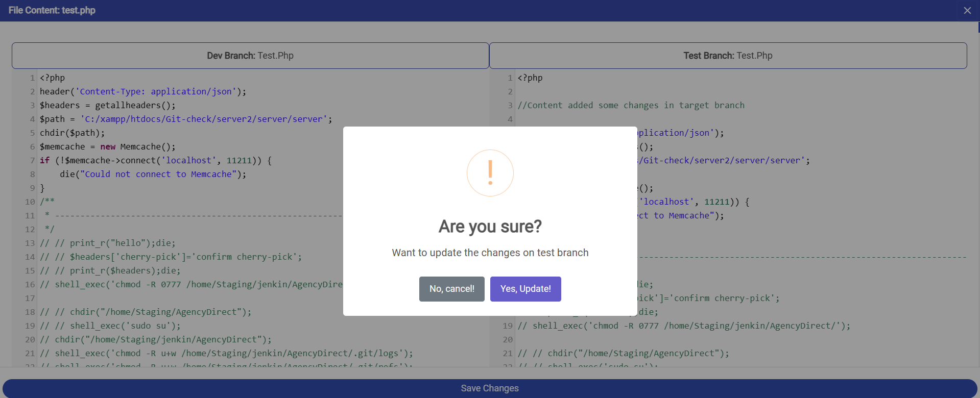Click 'Could not connect to Memcache' die line in Dev
The width and height of the screenshot is (980, 398).
click(x=153, y=175)
